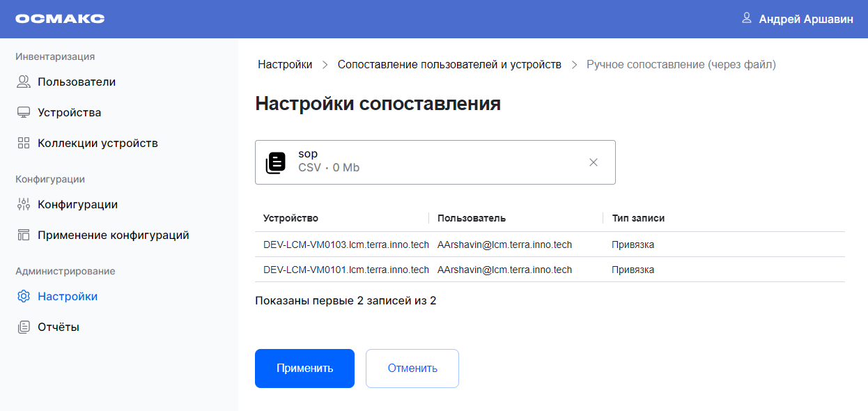Select the Настройки item in the sidebar menu
The image size is (868, 411).
coord(68,296)
